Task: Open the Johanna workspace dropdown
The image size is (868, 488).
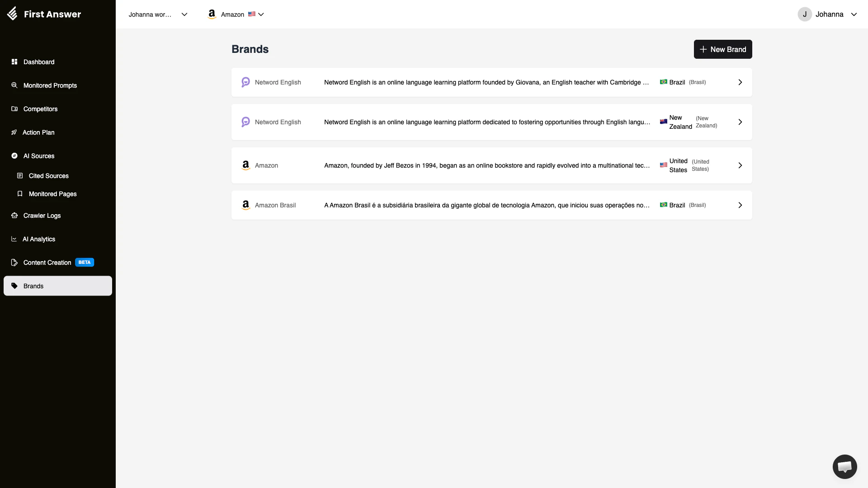Action: tap(157, 14)
